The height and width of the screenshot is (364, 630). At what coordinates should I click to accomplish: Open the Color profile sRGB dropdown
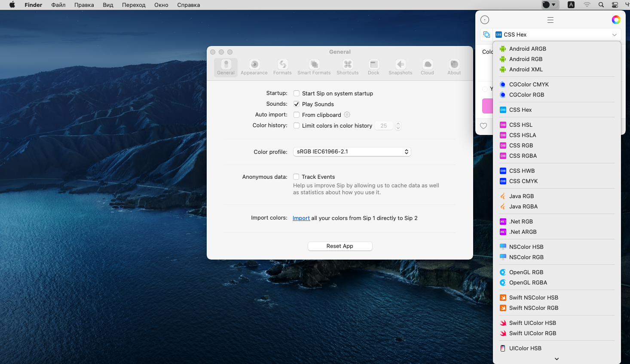click(x=352, y=152)
